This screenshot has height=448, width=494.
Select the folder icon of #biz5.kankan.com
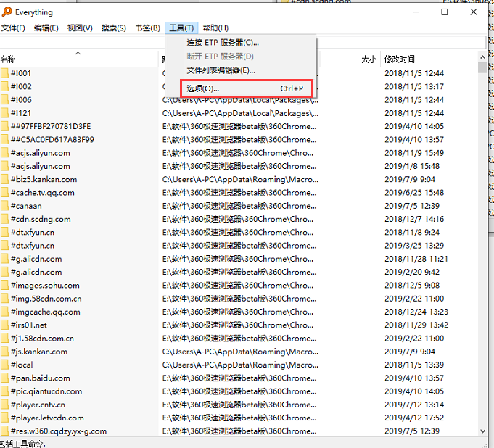point(4,180)
